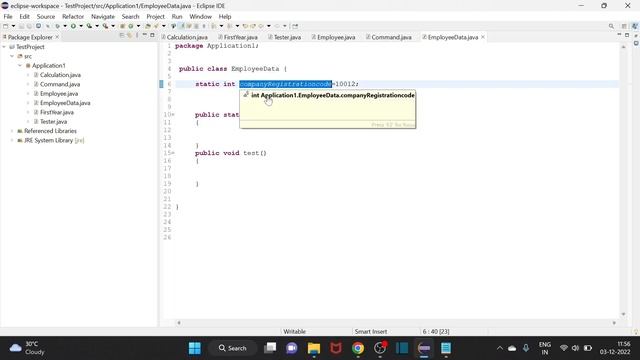Close the Package Explorer tab
The width and height of the screenshot is (640, 360).
[x=57, y=37]
